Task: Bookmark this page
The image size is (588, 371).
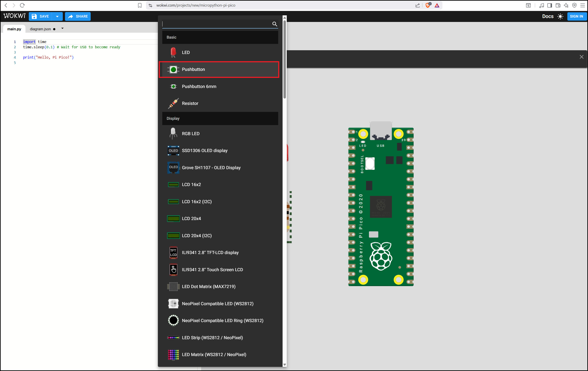Action: [x=140, y=5]
